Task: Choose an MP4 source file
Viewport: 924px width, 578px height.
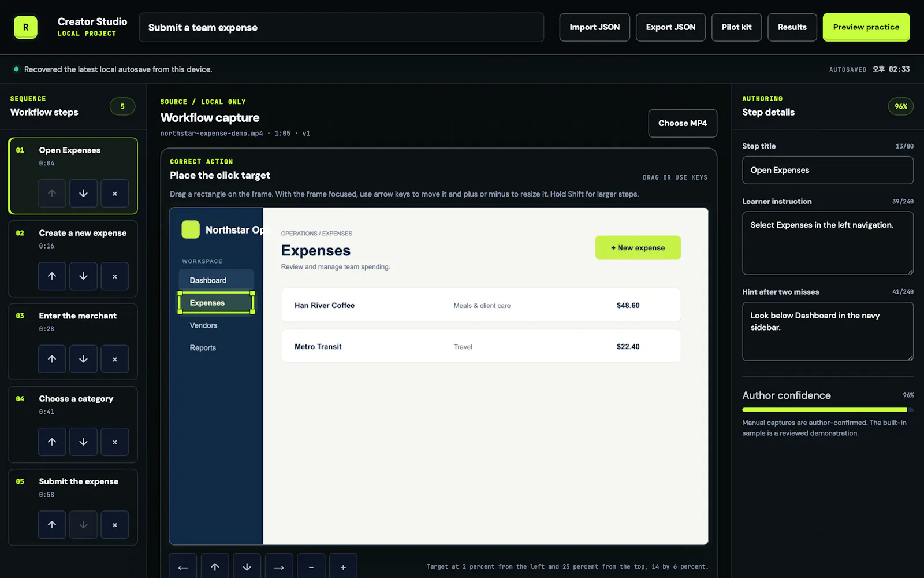Action: [683, 123]
